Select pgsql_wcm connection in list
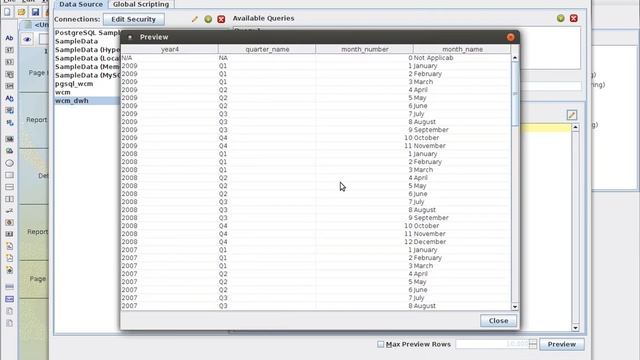Screen dimensions: 640x360 [x=87, y=84]
